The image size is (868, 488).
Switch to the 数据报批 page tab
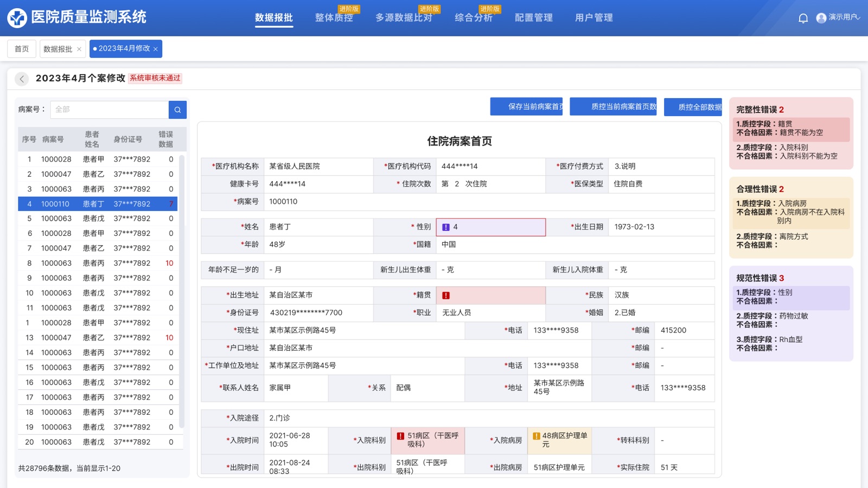point(58,49)
